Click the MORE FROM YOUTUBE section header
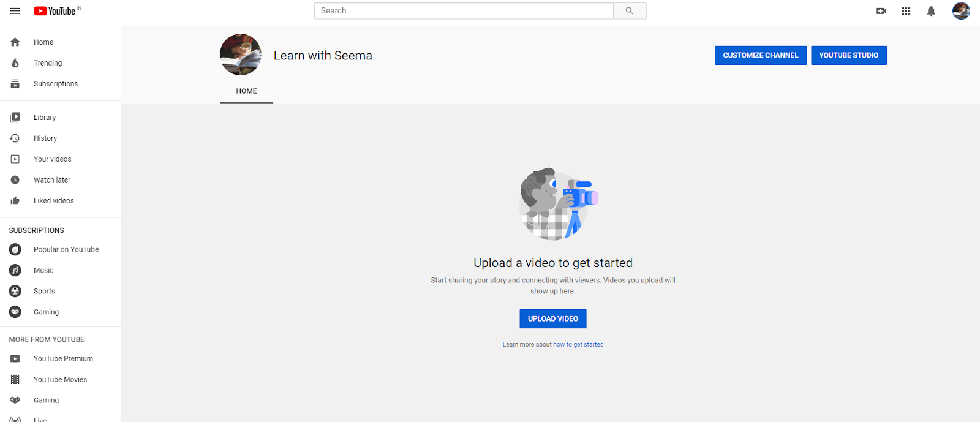Image resolution: width=980 pixels, height=422 pixels. click(47, 339)
